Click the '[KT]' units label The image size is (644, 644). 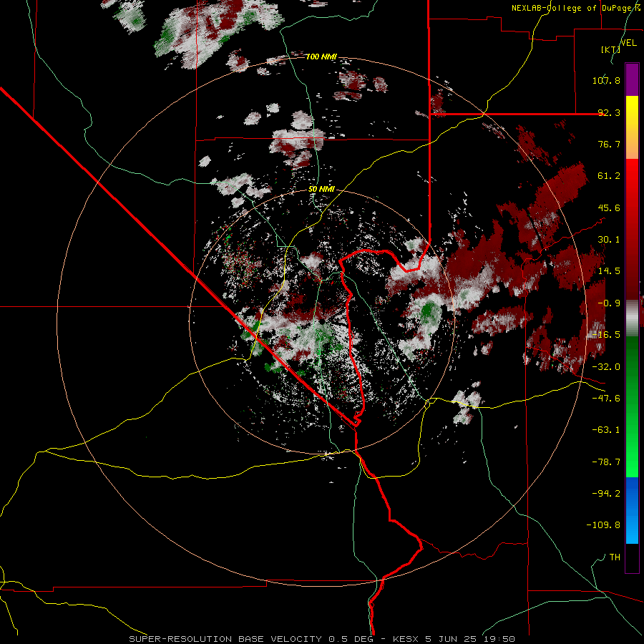(610, 49)
